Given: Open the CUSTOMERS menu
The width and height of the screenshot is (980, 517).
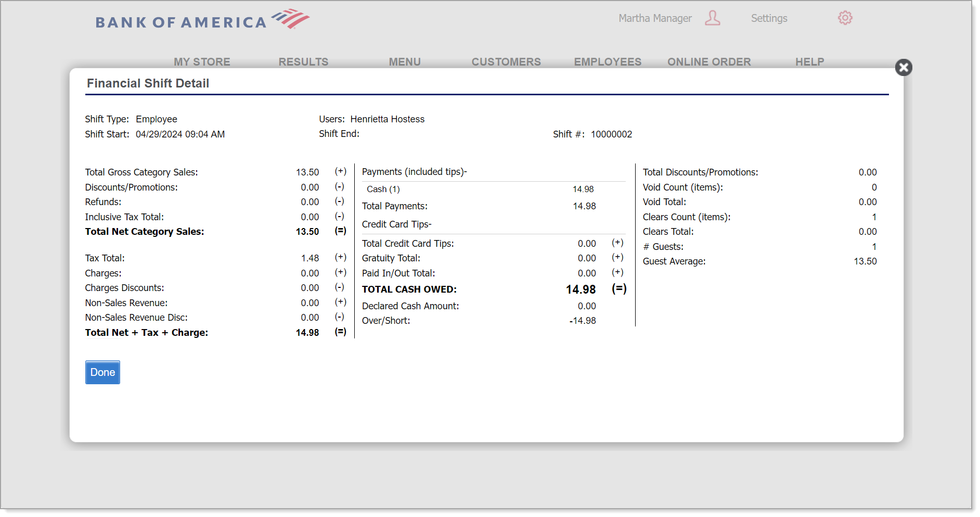Looking at the screenshot, I should pyautogui.click(x=506, y=62).
